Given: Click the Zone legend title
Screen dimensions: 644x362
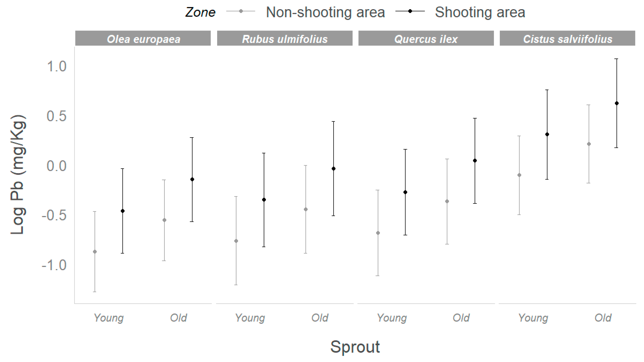Looking at the screenshot, I should click(x=200, y=12).
